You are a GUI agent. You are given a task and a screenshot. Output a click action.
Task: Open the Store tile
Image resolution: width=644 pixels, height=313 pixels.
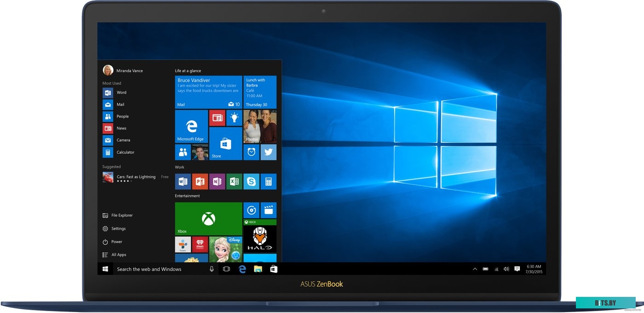coord(225,144)
